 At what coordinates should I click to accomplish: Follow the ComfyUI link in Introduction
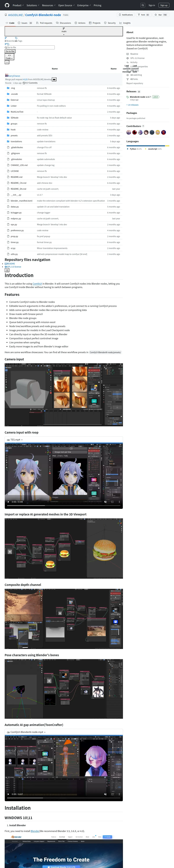point(37,284)
